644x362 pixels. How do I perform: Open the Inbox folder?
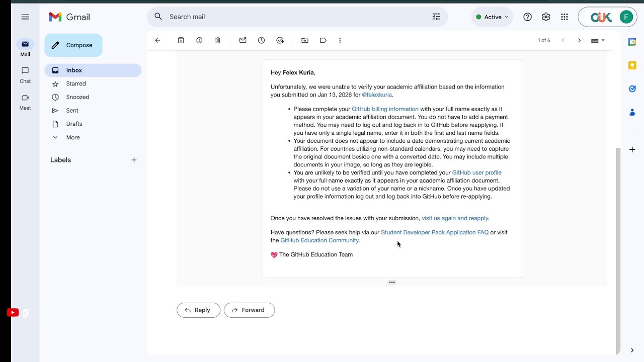click(93, 70)
